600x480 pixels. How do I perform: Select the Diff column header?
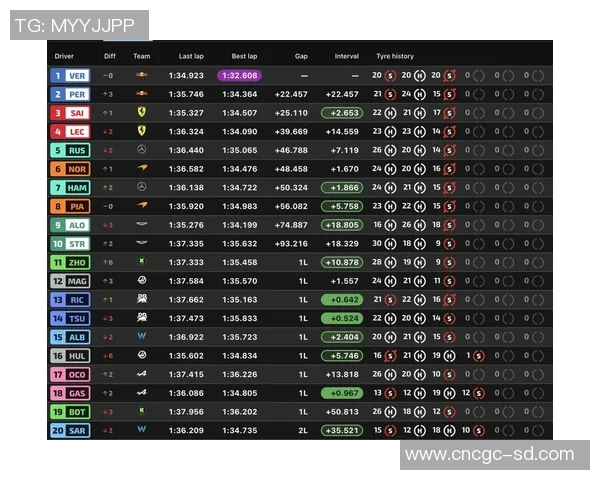point(109,56)
